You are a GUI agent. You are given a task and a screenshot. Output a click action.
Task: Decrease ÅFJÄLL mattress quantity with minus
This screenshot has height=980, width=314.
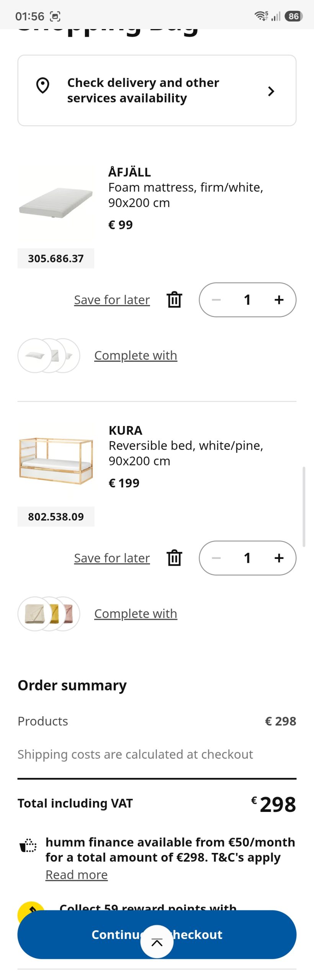point(216,300)
